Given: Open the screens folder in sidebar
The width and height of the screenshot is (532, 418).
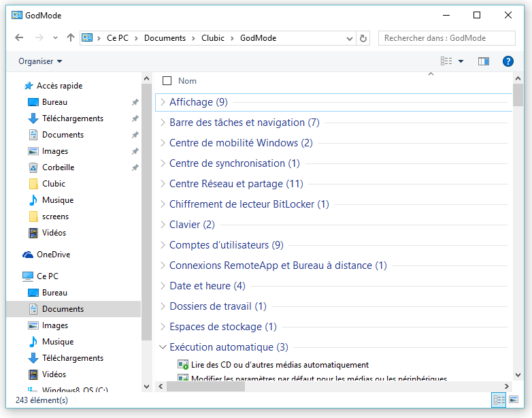Looking at the screenshot, I should [55, 216].
